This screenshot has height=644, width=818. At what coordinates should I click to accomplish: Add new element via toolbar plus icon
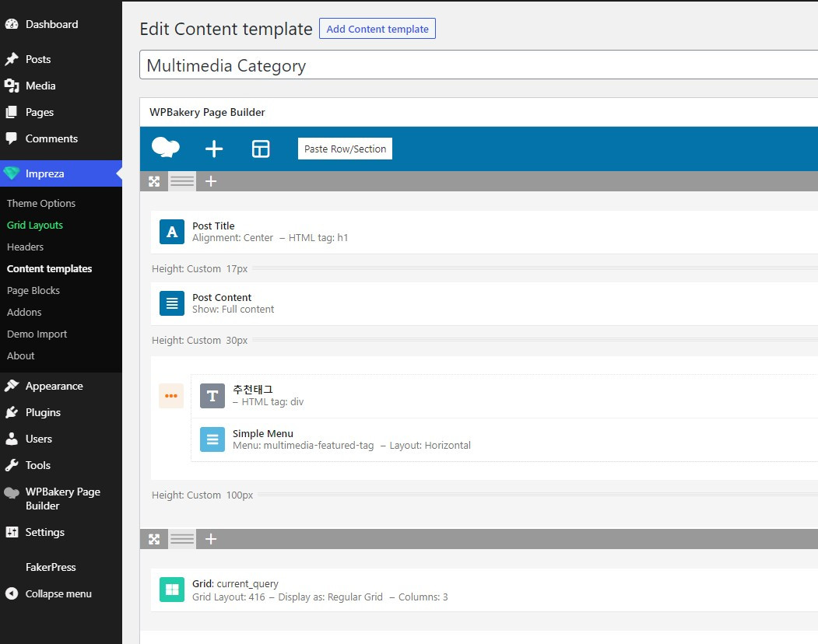pyautogui.click(x=214, y=149)
